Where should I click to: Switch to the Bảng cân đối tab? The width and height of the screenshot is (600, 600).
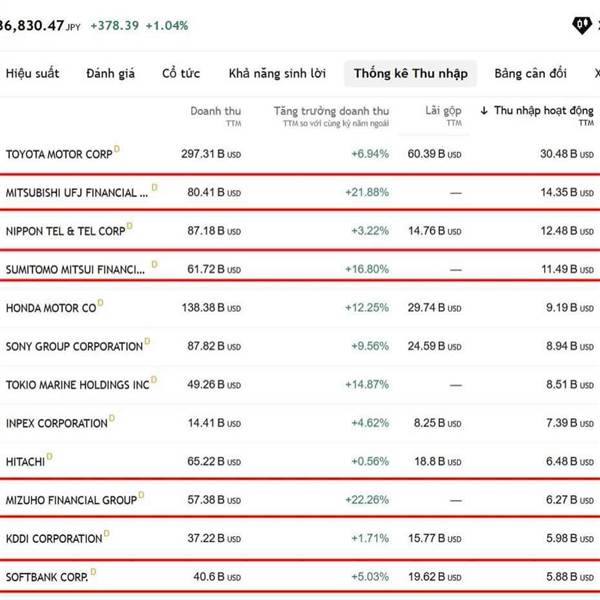[530, 73]
